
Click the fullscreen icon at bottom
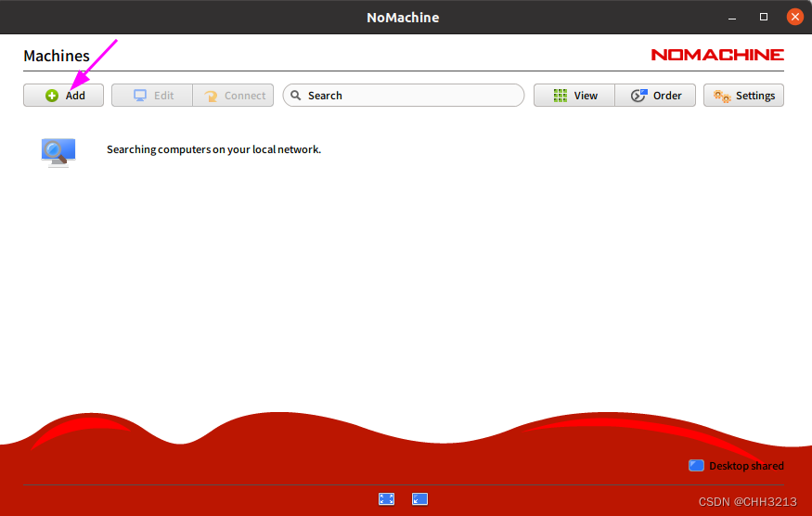pos(386,499)
